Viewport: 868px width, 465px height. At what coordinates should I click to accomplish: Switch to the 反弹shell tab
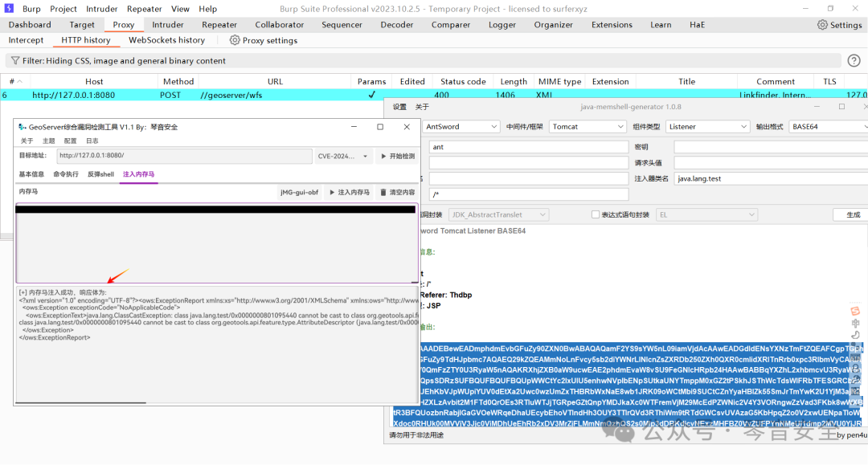100,174
